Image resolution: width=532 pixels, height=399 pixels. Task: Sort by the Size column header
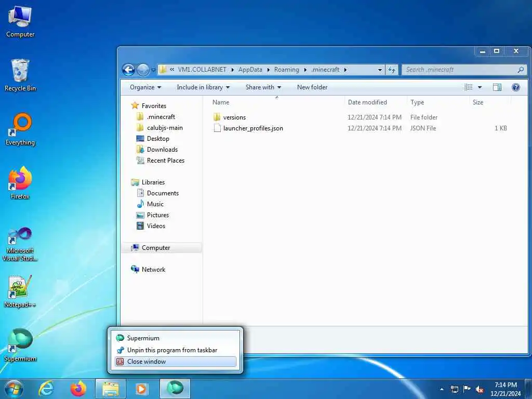(490, 102)
